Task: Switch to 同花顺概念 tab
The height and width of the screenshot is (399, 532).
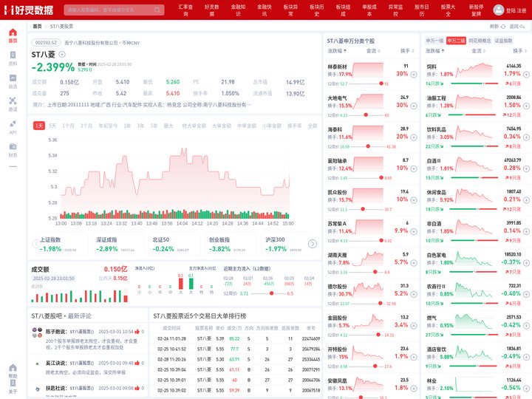Action: click(x=480, y=41)
